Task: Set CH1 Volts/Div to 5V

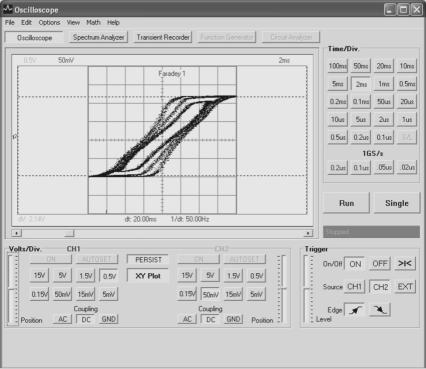Action: click(62, 276)
